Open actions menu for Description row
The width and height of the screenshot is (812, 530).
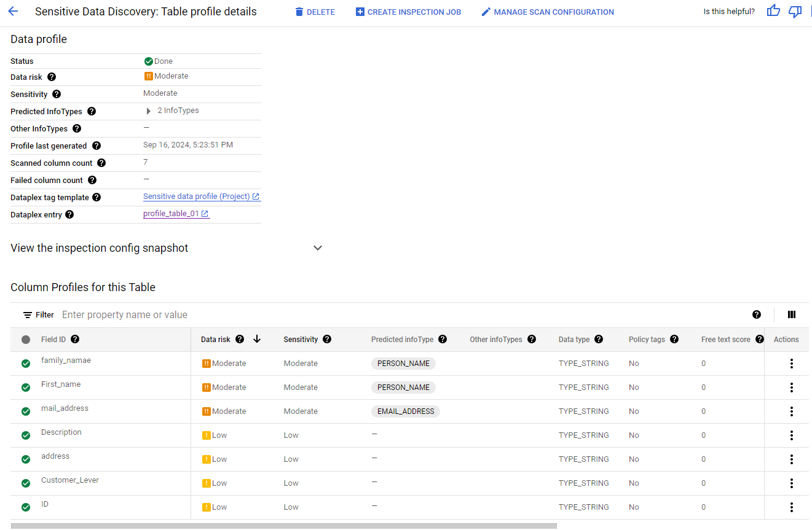pos(792,435)
